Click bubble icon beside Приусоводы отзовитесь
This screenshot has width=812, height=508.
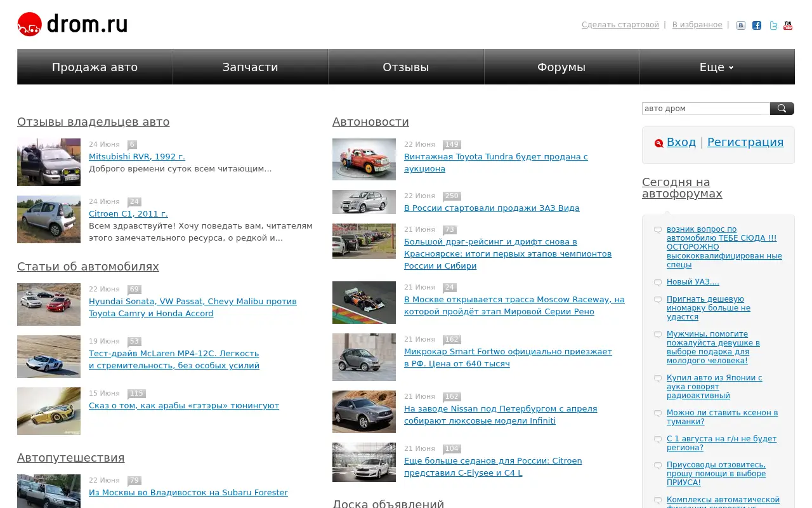(x=658, y=465)
